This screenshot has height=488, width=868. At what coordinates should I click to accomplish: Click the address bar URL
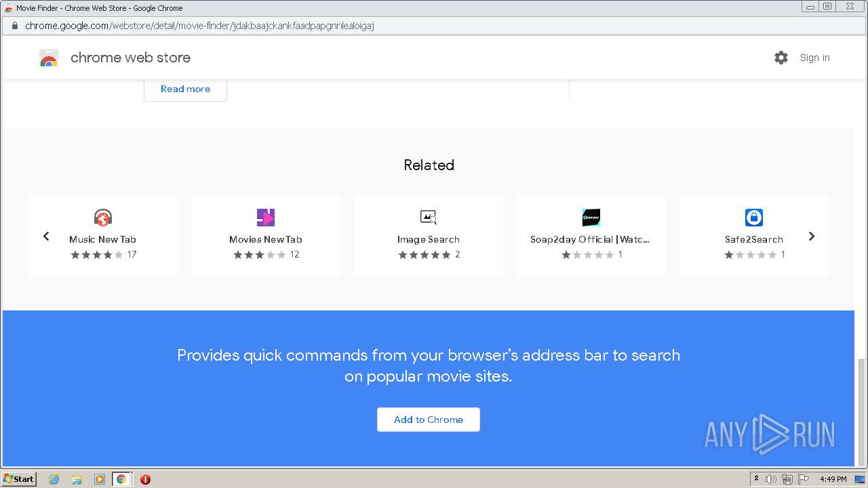(199, 26)
